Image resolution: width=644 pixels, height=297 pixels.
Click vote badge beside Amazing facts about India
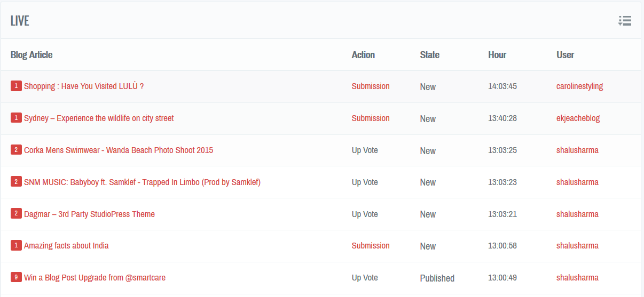pos(16,245)
